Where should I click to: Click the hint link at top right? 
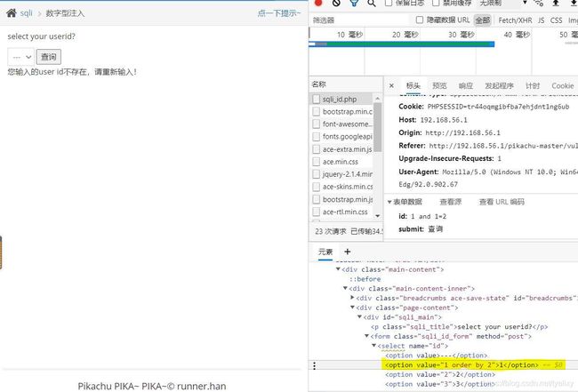pyautogui.click(x=279, y=13)
